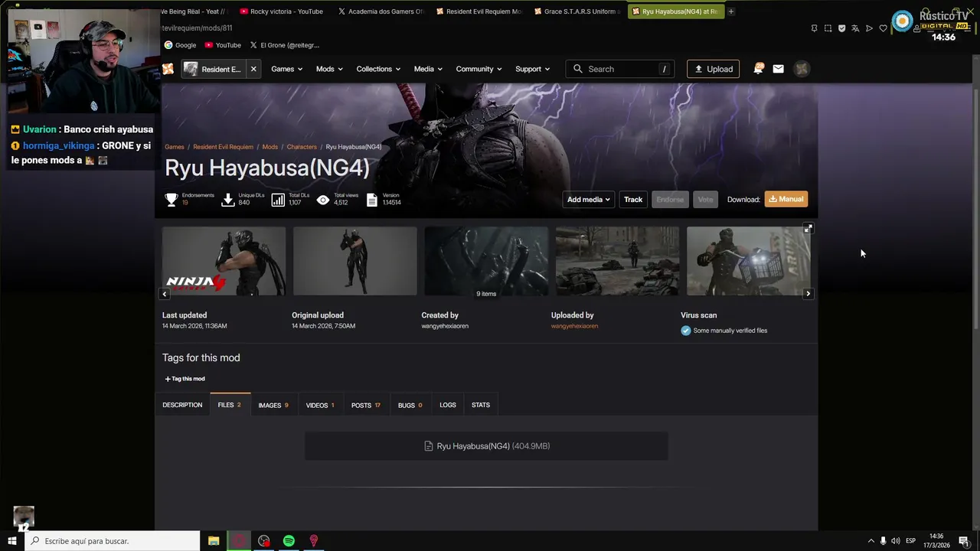
Task: Switch to the Bugs tab
Action: (410, 405)
